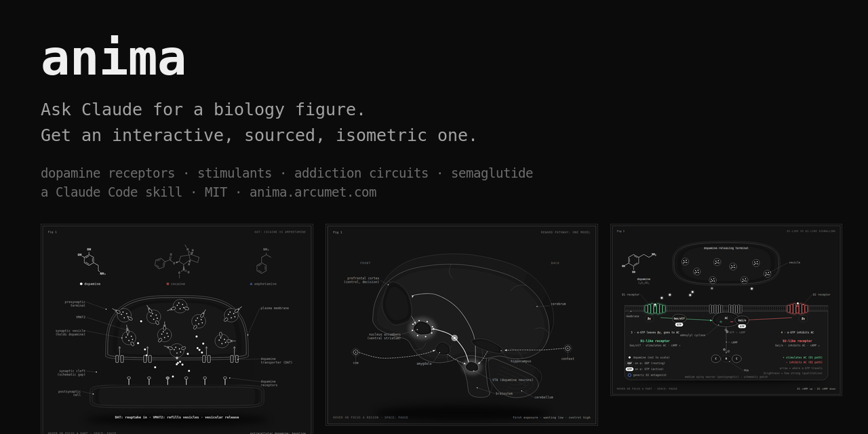Click the 'DAT: reuptake in' caption line
The width and height of the screenshot is (868, 434).
pos(176,418)
